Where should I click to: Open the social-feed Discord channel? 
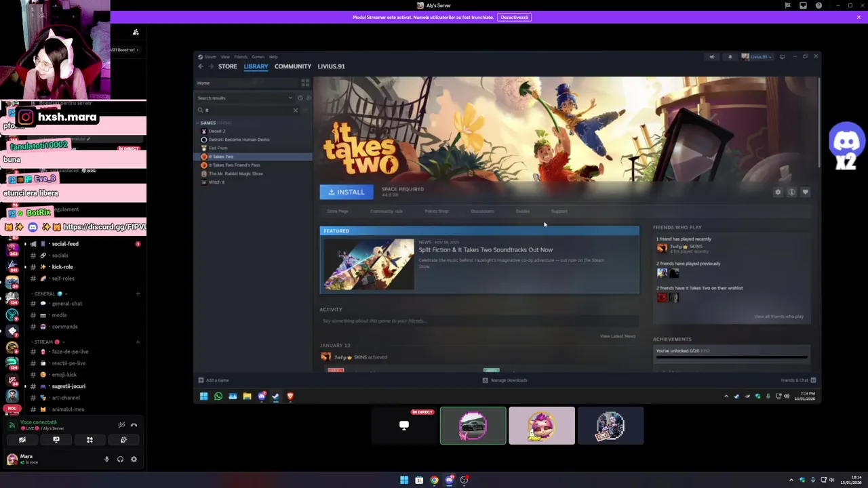(x=65, y=244)
